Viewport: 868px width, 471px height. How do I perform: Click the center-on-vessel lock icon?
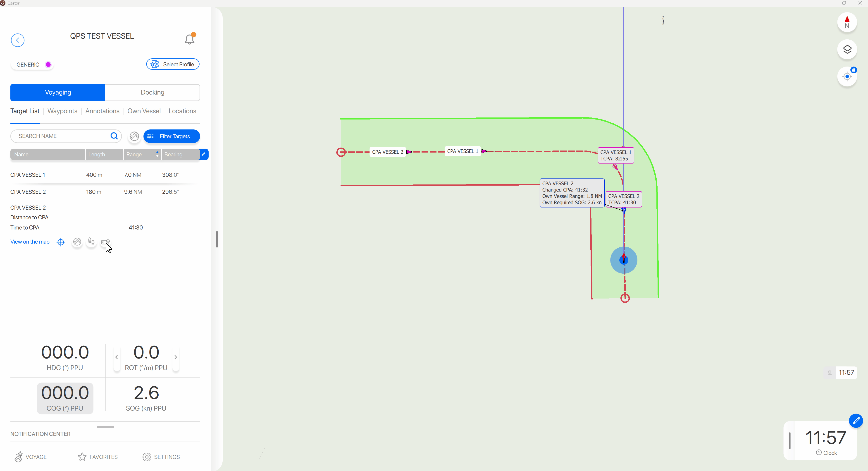click(x=847, y=77)
